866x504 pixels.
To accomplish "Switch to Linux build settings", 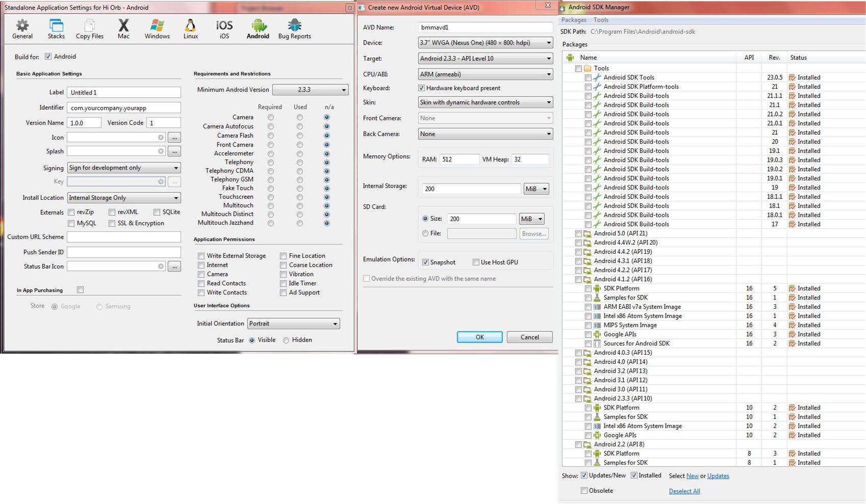I will [x=191, y=29].
